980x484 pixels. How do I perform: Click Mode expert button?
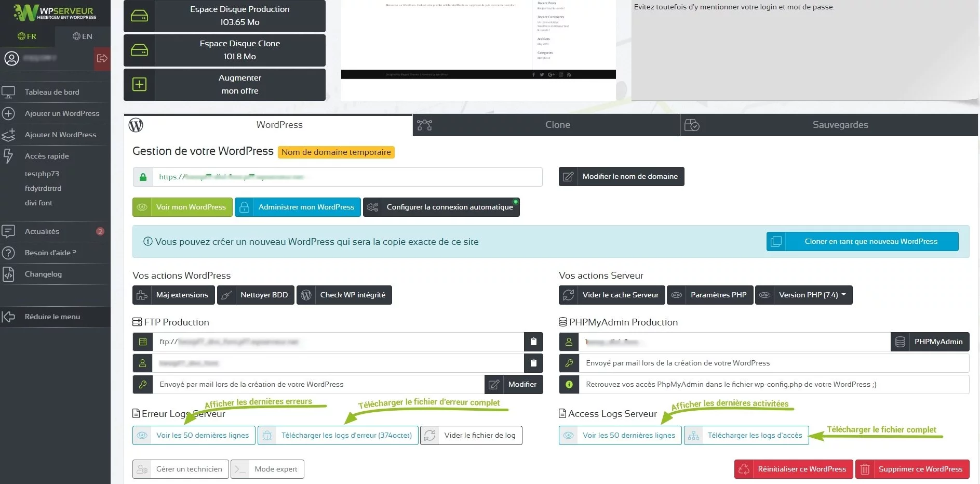tap(267, 469)
